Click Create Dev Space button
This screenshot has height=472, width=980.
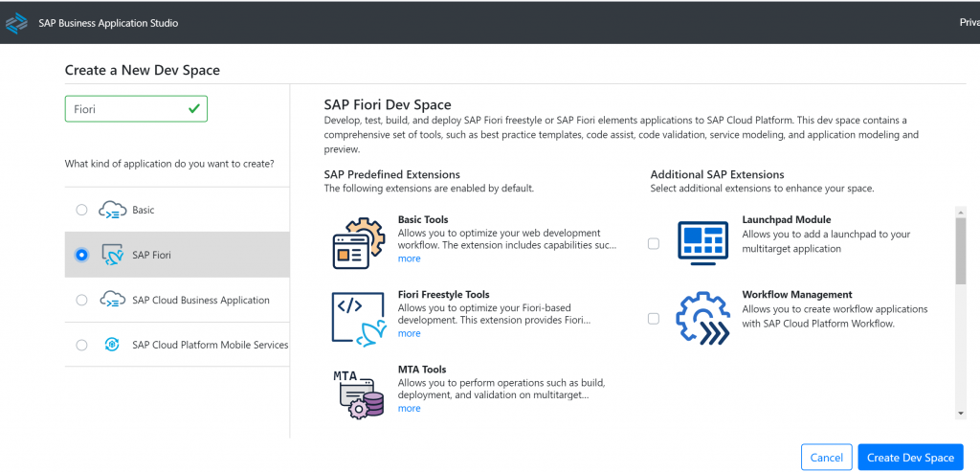[911, 458]
